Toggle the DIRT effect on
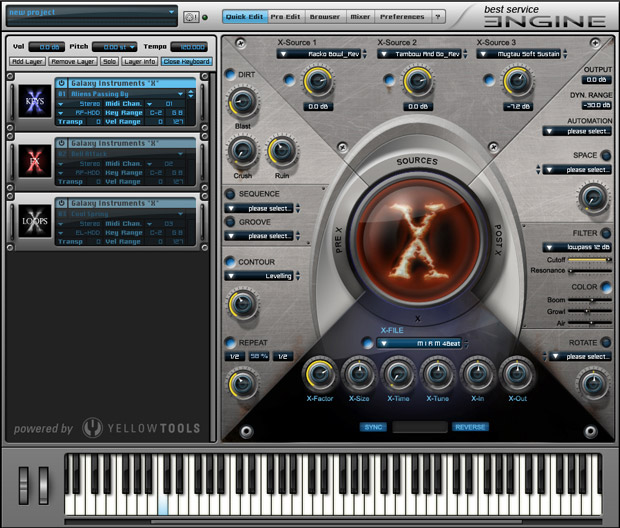This screenshot has height=528, width=620. pos(230,74)
